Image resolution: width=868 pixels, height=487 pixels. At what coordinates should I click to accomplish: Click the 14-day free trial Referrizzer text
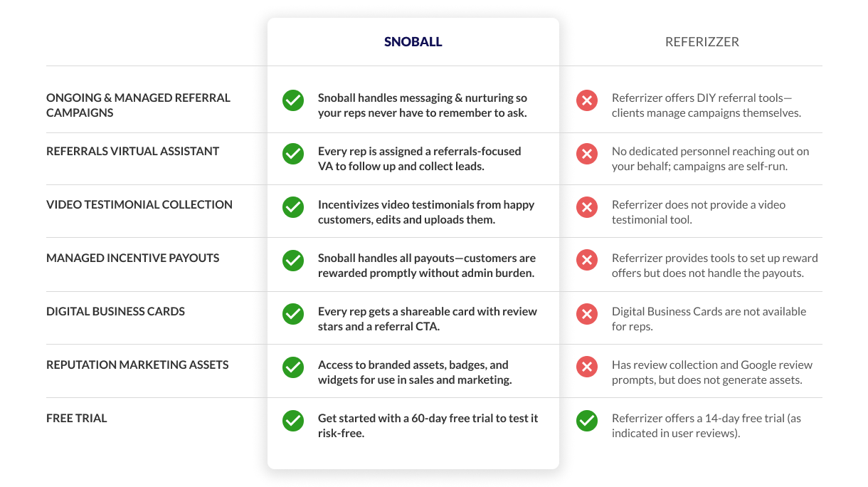pyautogui.click(x=706, y=426)
